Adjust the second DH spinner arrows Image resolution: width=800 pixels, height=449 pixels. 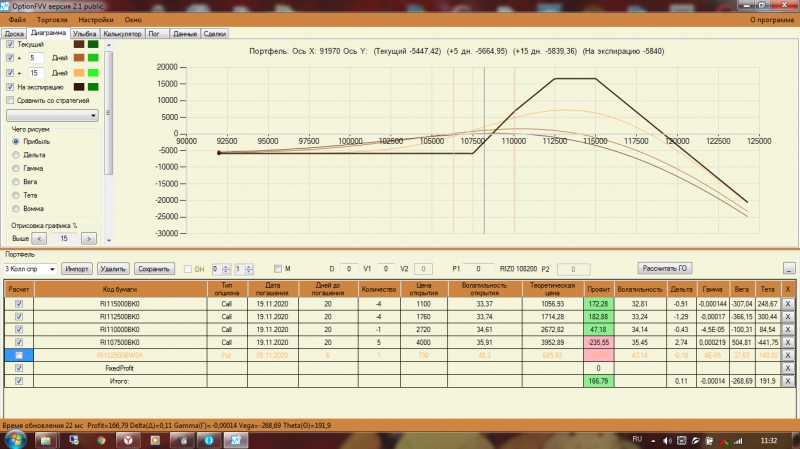248,269
